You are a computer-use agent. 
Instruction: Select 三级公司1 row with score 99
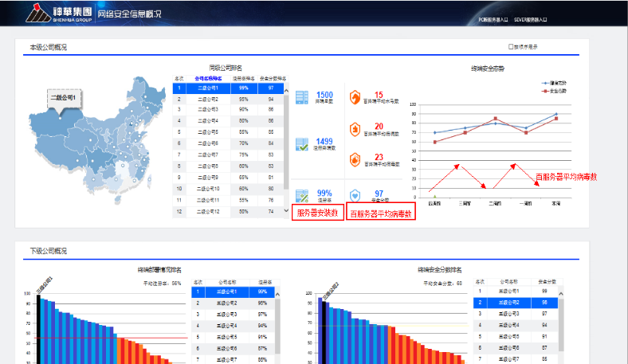point(516,291)
